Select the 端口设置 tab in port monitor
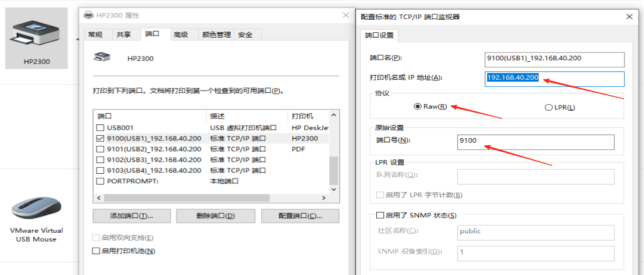 [x=379, y=35]
